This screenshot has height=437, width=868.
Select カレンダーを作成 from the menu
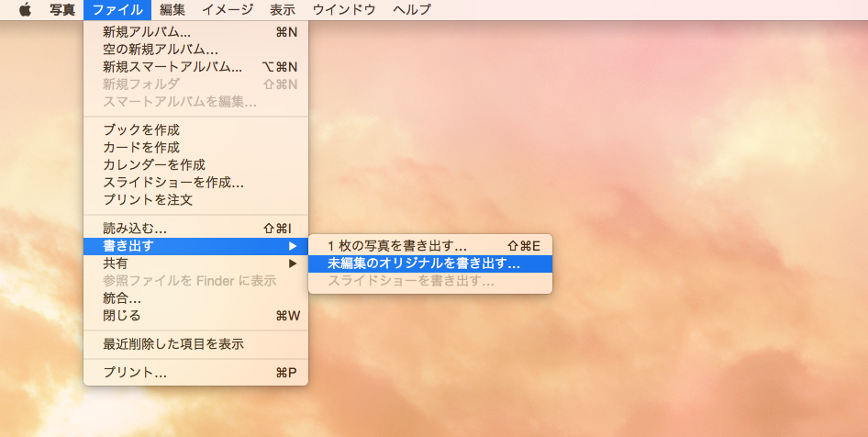(195, 164)
